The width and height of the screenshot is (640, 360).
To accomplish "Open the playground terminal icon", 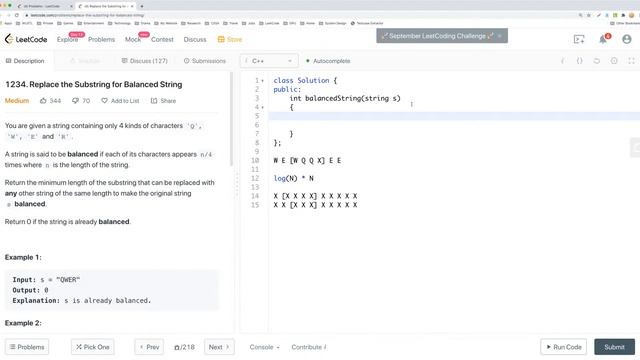I will (x=579, y=39).
